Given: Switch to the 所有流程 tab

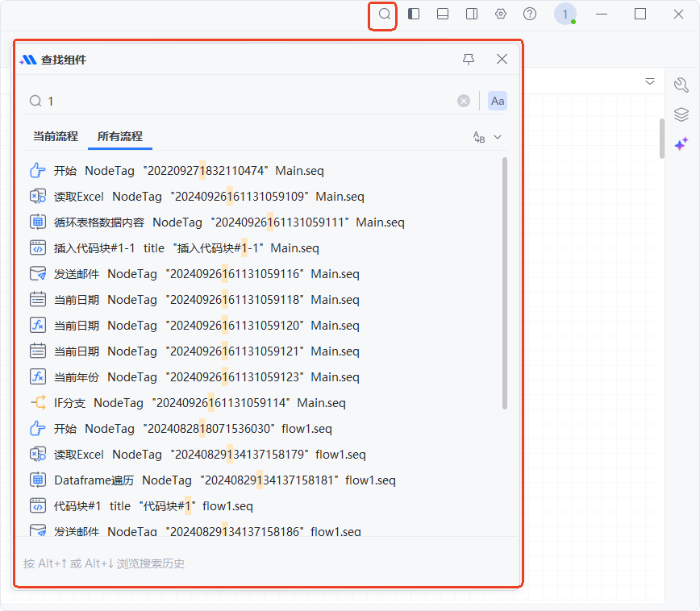Looking at the screenshot, I should 120,136.
